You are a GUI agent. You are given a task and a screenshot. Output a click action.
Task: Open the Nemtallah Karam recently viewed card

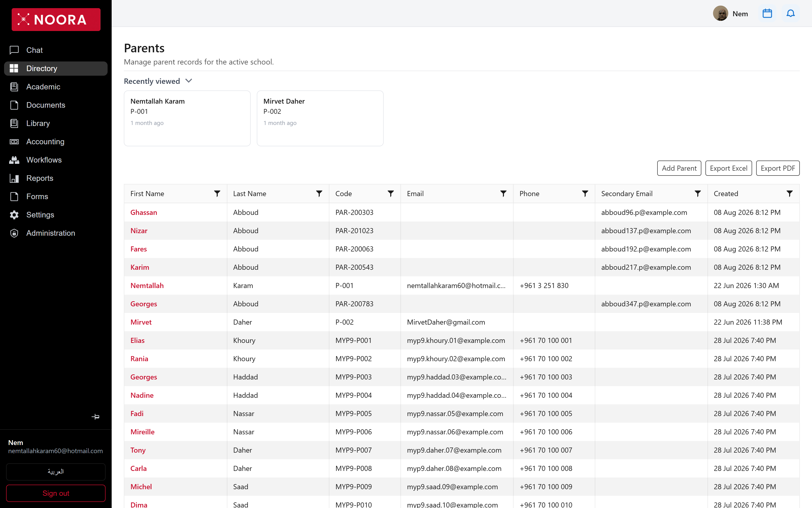pos(187,118)
